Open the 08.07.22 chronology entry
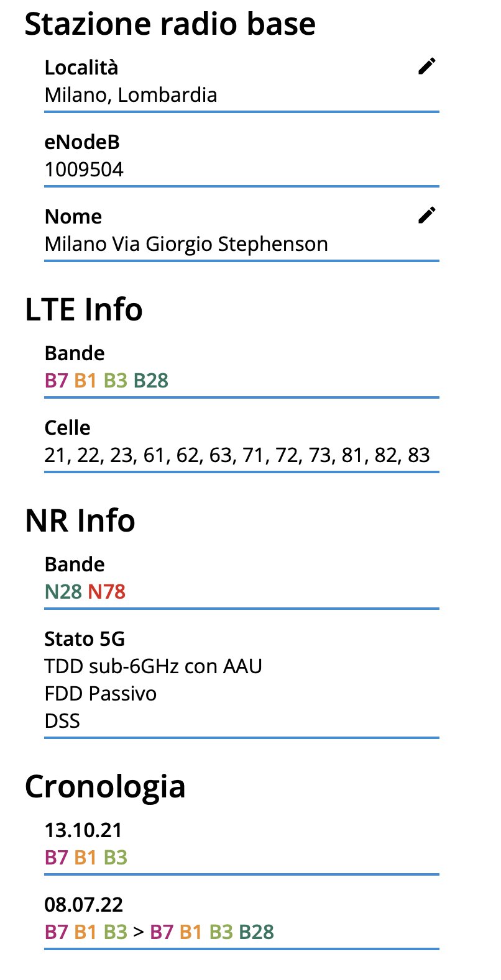This screenshot has height=980, width=501. click(x=83, y=904)
